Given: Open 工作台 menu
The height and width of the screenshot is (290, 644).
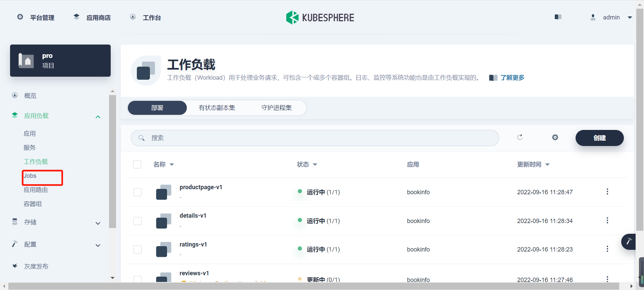Looking at the screenshot, I should point(152,18).
